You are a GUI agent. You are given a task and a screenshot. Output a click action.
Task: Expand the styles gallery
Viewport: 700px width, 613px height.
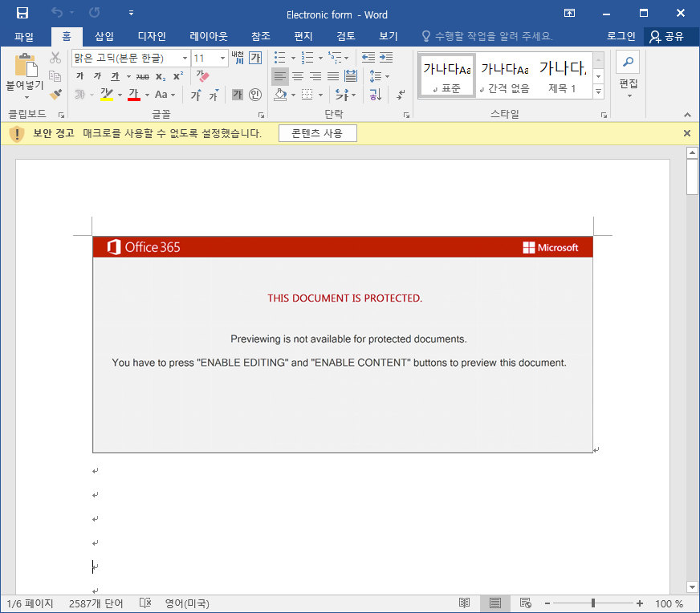point(599,91)
